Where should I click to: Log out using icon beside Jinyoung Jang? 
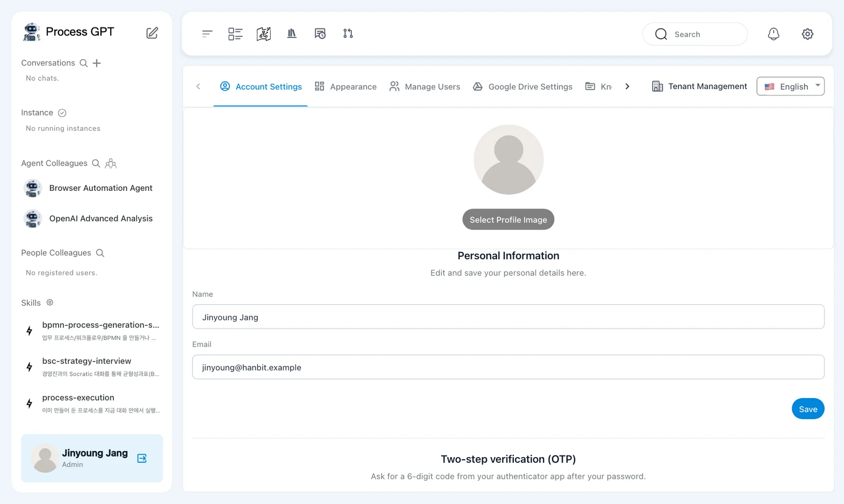coord(142,458)
